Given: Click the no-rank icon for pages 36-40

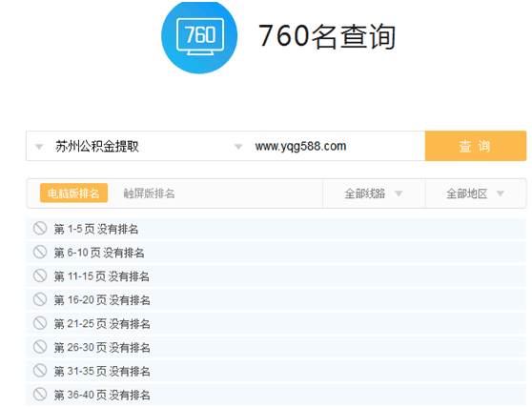Looking at the screenshot, I should pyautogui.click(x=40, y=394).
